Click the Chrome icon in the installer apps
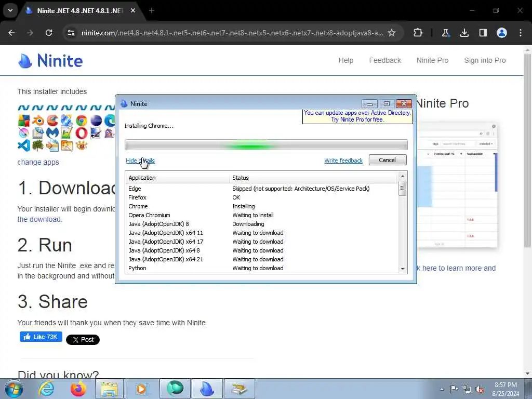The width and height of the screenshot is (532, 399). point(82,121)
